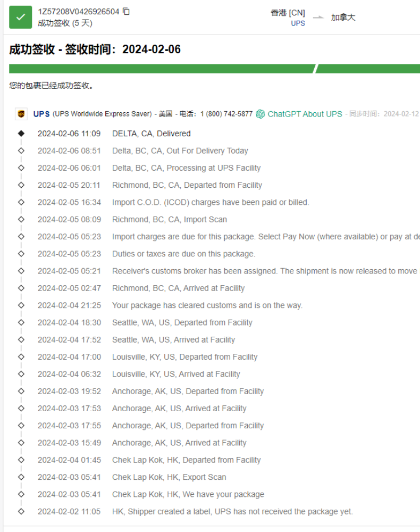Click 'Your package has cleared customs' row
Screen dimensions: 420x532
(207, 305)
